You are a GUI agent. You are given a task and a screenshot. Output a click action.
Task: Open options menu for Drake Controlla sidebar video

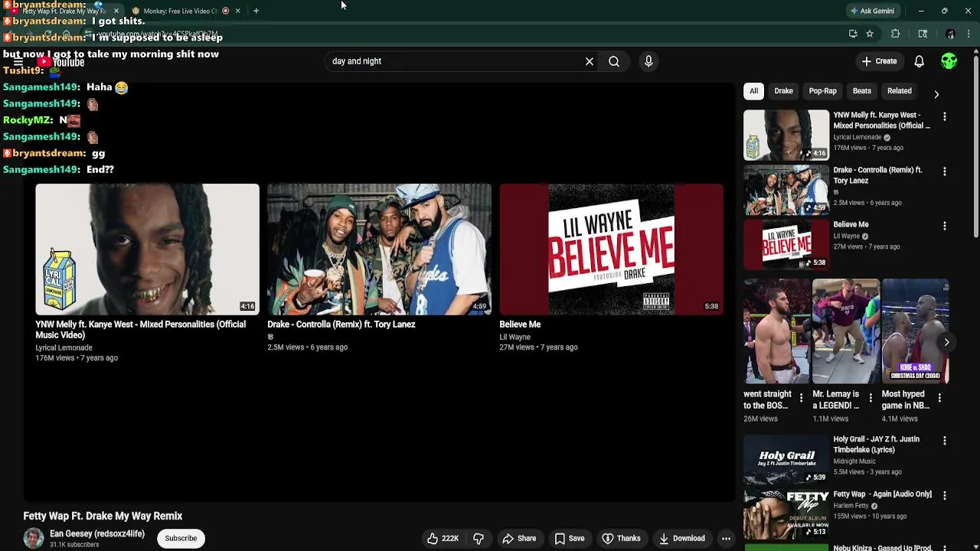click(x=945, y=171)
